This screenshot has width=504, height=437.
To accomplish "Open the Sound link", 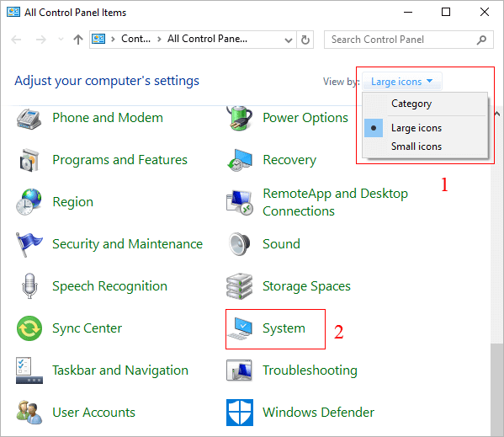I will [282, 244].
